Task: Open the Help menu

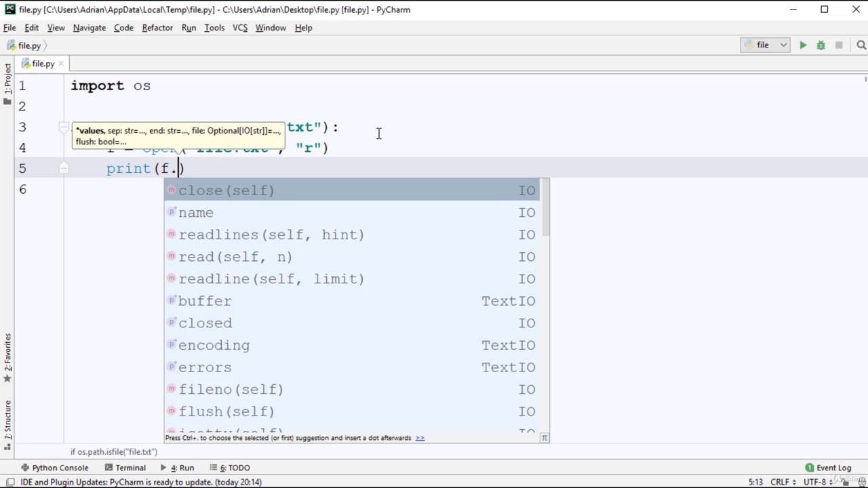Action: pyautogui.click(x=303, y=28)
